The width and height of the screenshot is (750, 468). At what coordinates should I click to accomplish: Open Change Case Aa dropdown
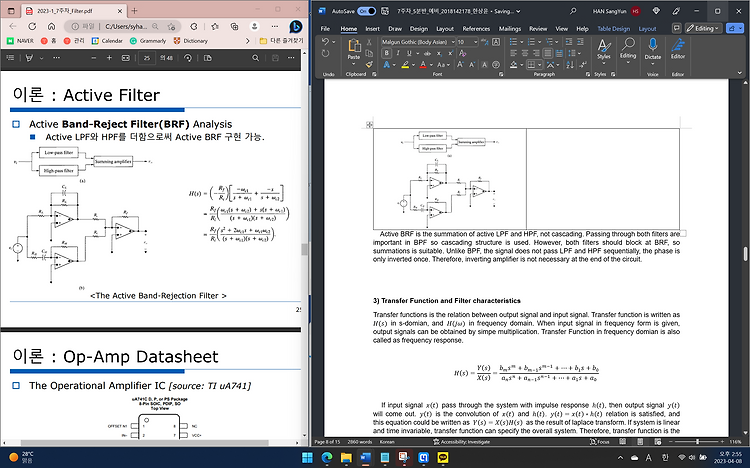(x=443, y=65)
